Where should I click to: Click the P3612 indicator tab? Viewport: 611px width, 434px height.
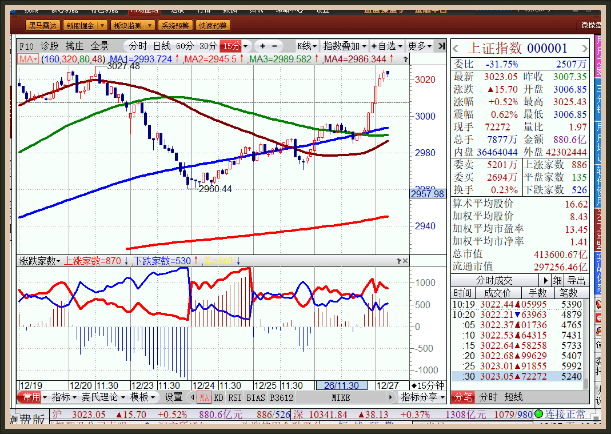tap(281, 398)
